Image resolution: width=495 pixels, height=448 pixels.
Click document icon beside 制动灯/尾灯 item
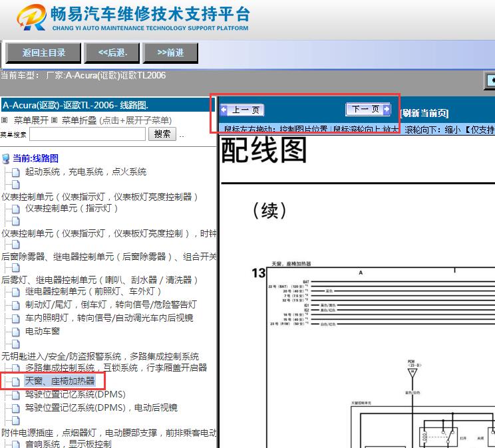[15, 305]
